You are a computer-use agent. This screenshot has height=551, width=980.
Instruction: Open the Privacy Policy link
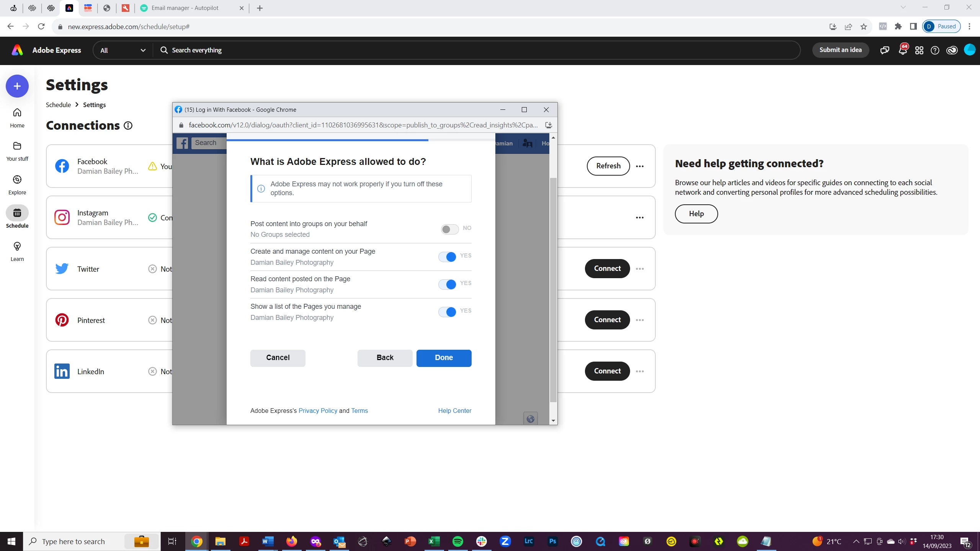318,411
